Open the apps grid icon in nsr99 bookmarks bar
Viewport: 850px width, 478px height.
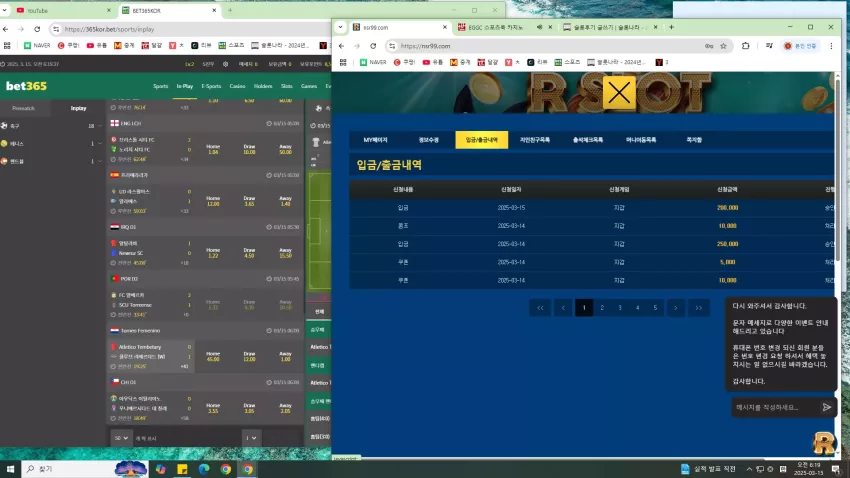343,62
